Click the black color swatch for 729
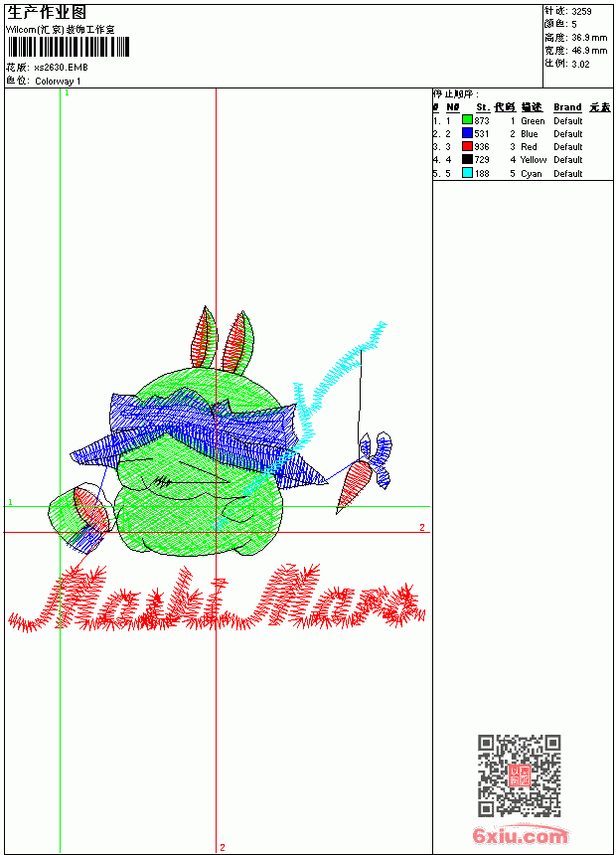Image resolution: width=616 pixels, height=855 pixels. tap(467, 160)
